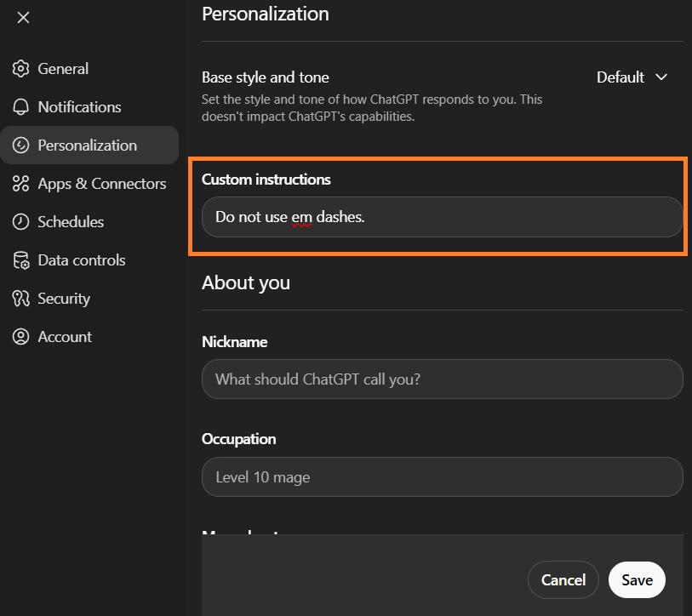
Task: Click the chevron next to Default
Action: tap(661, 77)
